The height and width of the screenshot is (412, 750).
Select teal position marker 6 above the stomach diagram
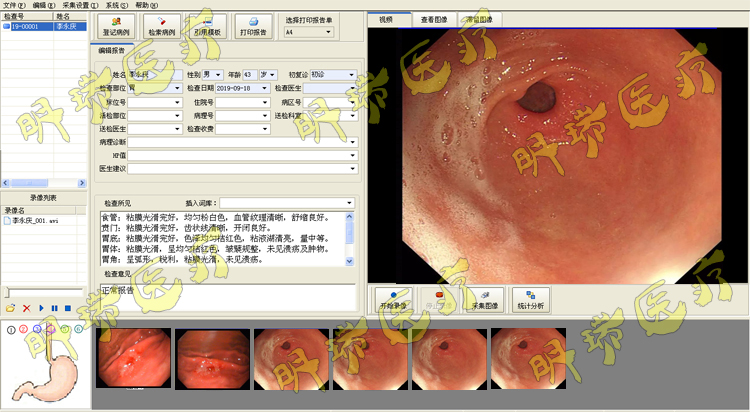tap(78, 329)
